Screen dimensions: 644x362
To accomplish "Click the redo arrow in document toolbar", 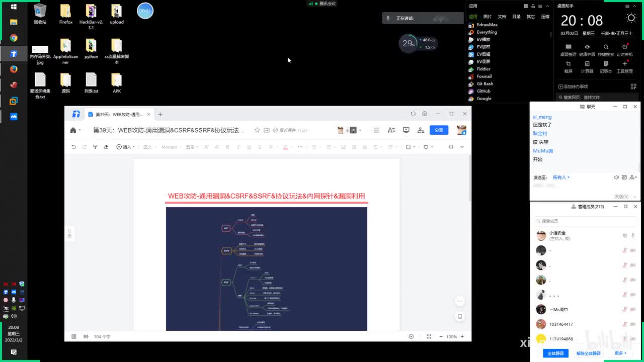I will 84,147.
